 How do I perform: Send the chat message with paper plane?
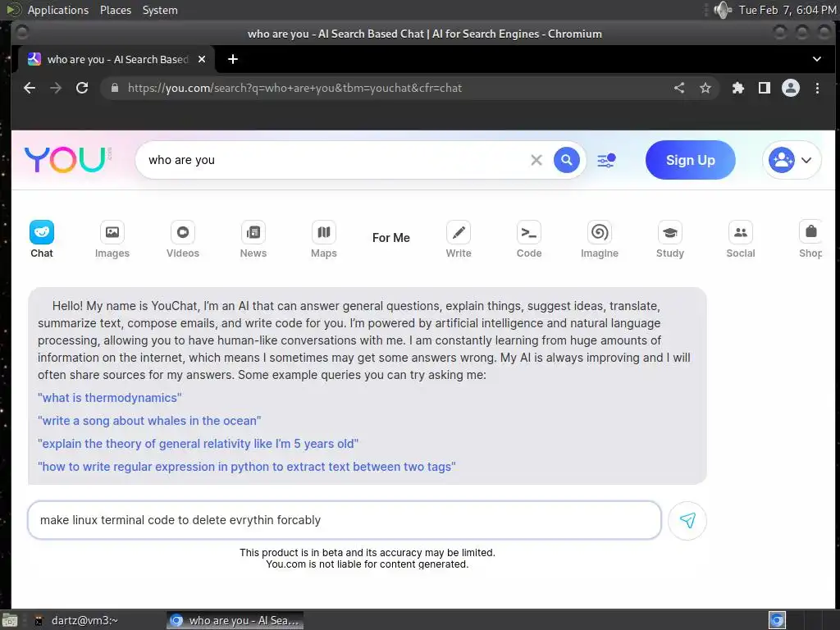click(x=687, y=520)
